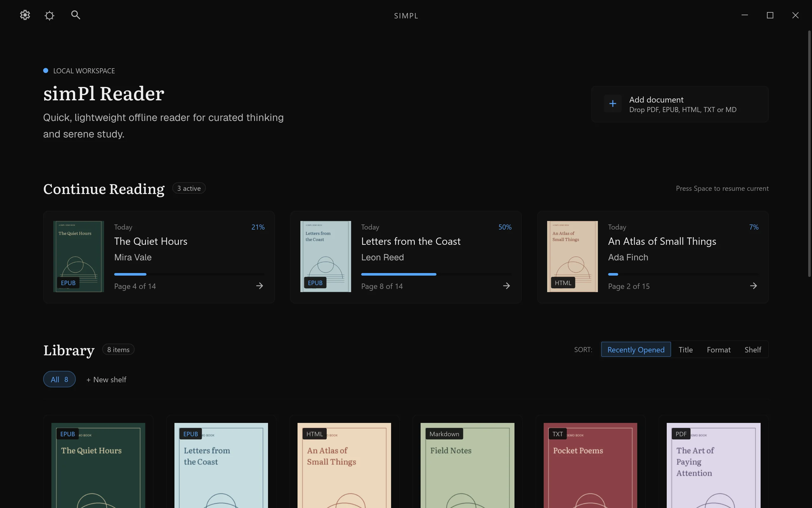
Task: Click Letters from the Coast progress bar
Action: [x=436, y=274]
